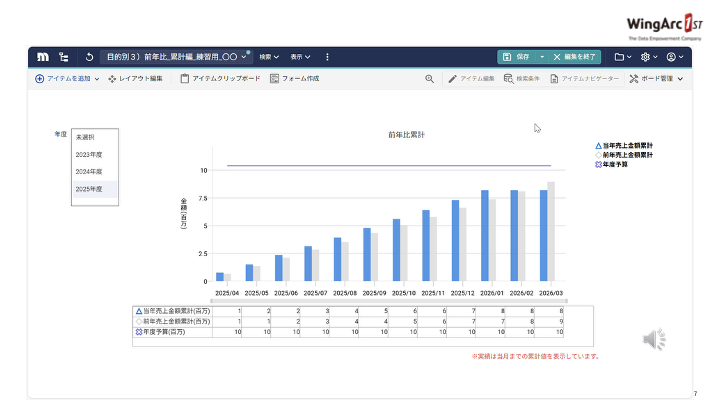The image size is (720, 405).
Task: Open the user account icon menu
Action: point(674,57)
